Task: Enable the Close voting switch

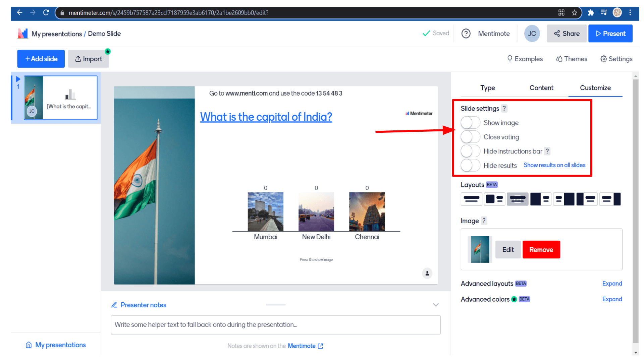Action: pos(470,137)
